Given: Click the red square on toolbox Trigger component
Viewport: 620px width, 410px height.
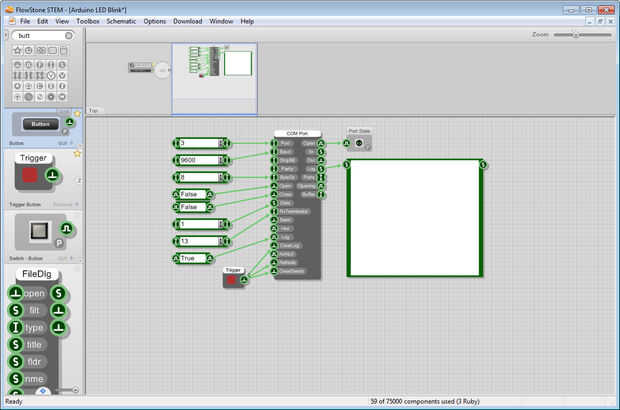Looking at the screenshot, I should (x=30, y=175).
